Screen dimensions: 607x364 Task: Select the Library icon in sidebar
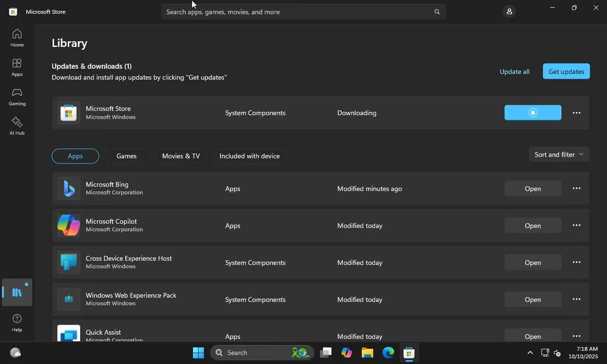(17, 292)
